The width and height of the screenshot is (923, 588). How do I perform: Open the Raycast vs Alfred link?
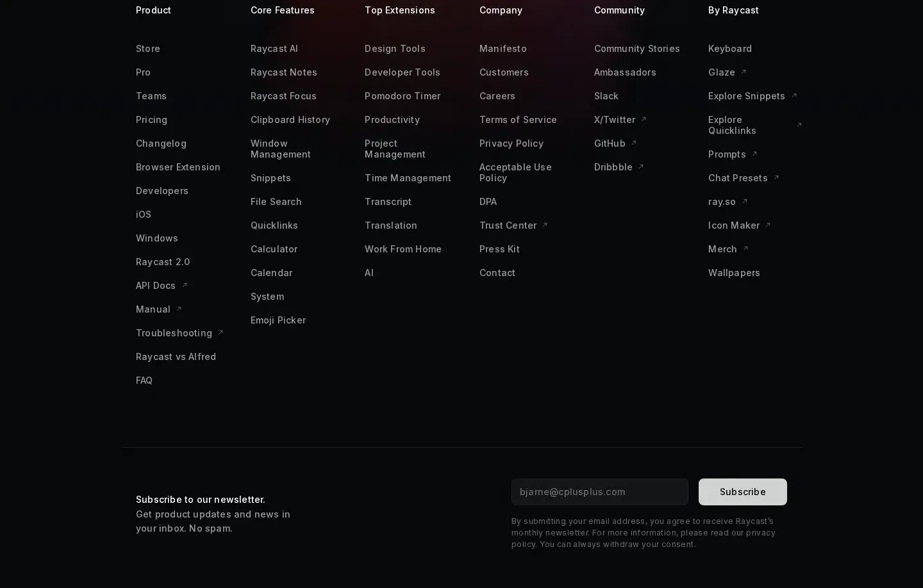click(176, 357)
